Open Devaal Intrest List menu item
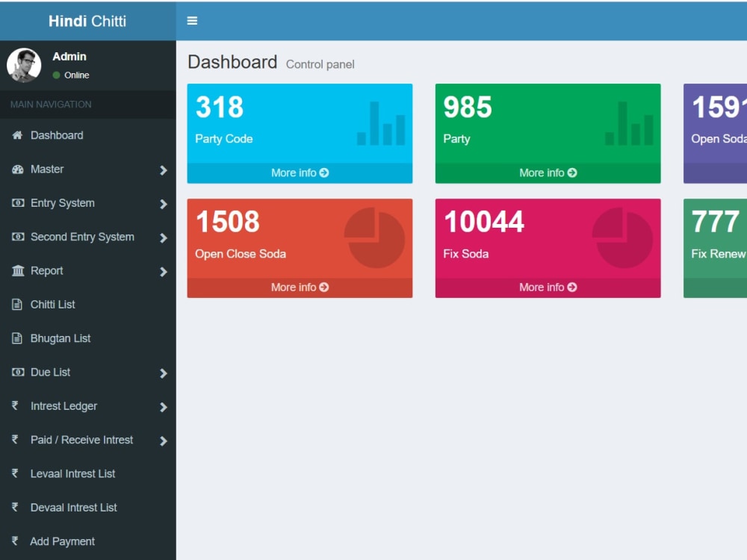Viewport: 747px width, 560px height. tap(88, 507)
